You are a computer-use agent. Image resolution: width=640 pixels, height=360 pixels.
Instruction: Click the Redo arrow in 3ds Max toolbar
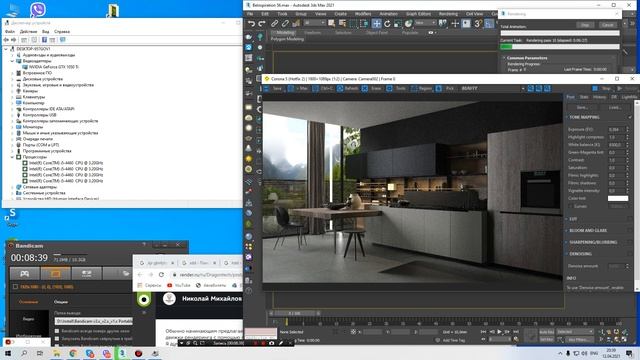coord(262,24)
